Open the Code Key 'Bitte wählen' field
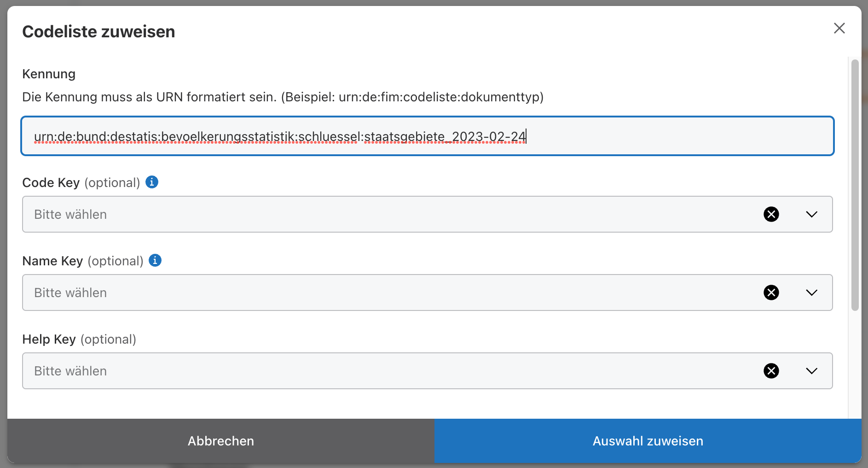 pos(368,214)
